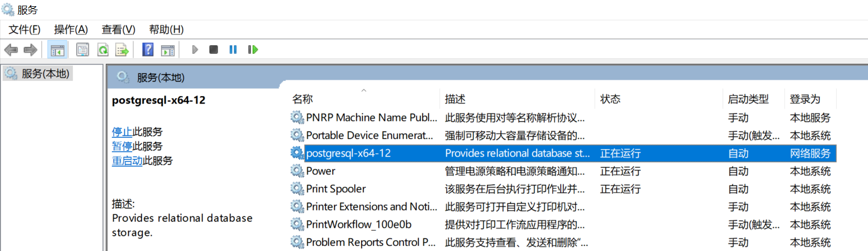Image resolution: width=868 pixels, height=251 pixels.
Task: Click 手动(触发... startup type of PrintWorkflow_100e0b row
Action: [754, 224]
